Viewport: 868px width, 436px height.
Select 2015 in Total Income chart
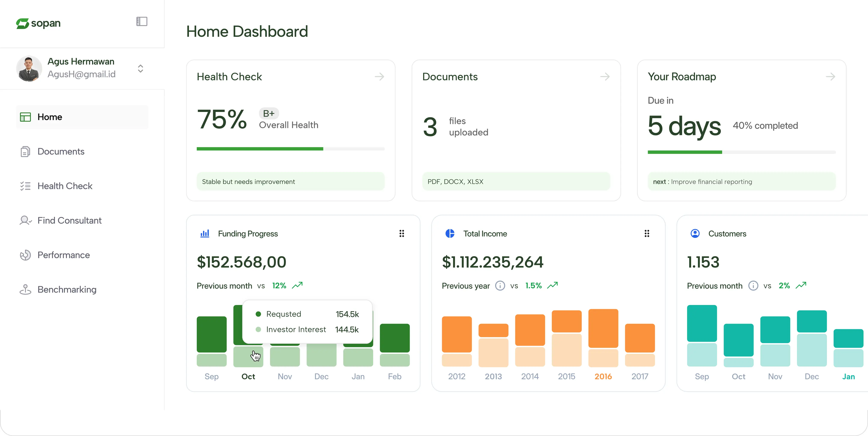click(x=567, y=338)
